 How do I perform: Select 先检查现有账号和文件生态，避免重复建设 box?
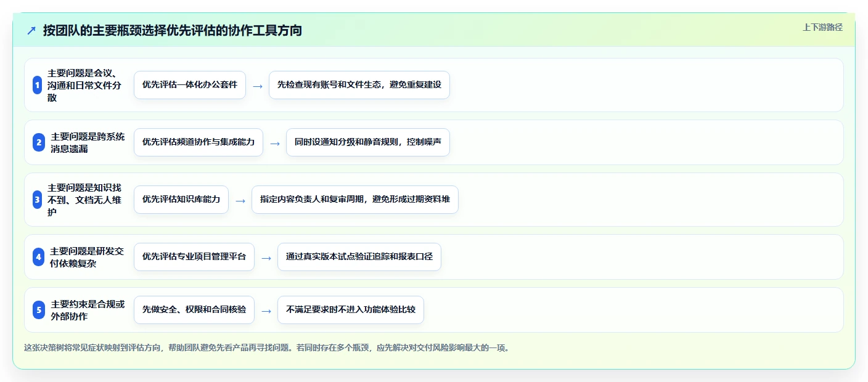(359, 85)
